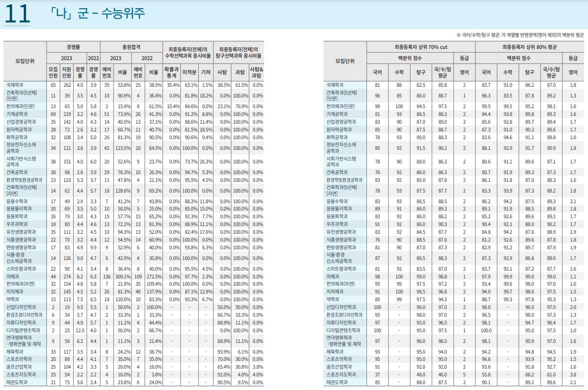Screen dimensions: 588x390
Task: Select the '충원합격' column group header
Action: pos(131,47)
